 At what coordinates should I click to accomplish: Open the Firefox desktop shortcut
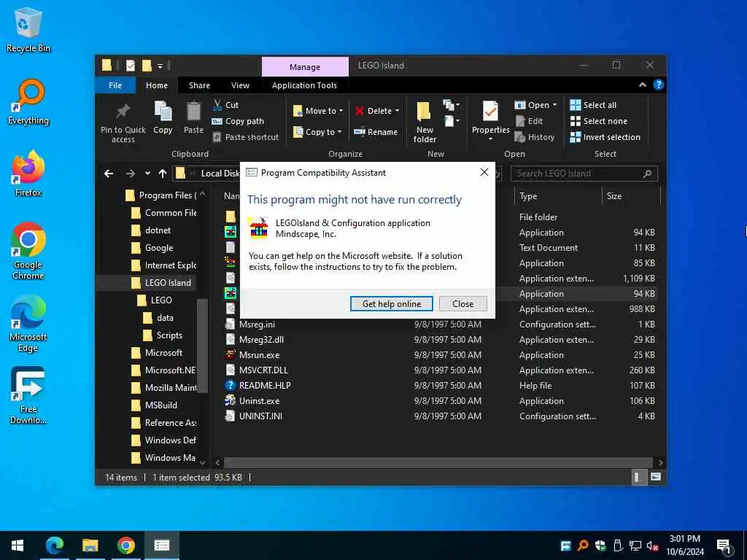point(28,174)
